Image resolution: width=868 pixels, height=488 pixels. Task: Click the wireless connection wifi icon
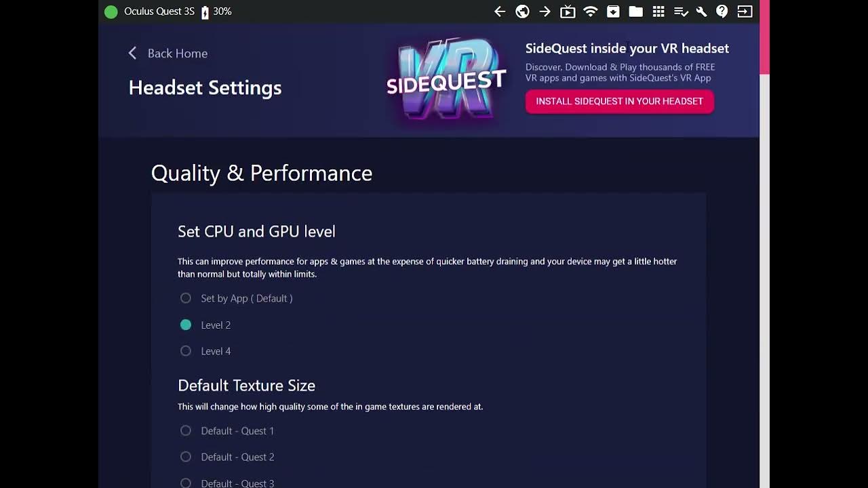coord(591,12)
